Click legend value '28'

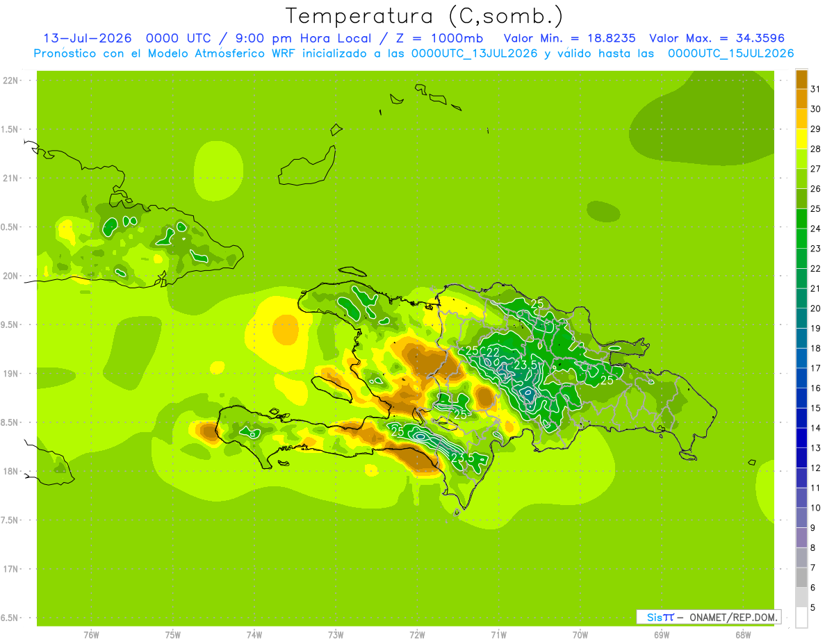click(x=815, y=149)
